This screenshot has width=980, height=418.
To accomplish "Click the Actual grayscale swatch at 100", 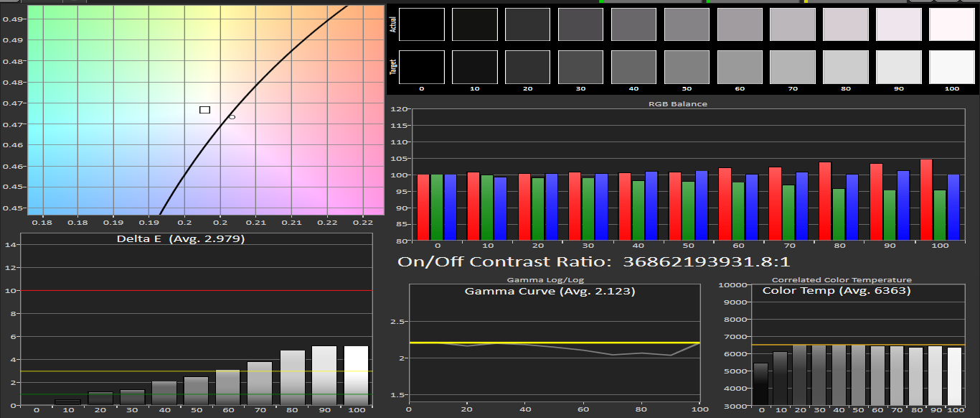I will click(951, 24).
